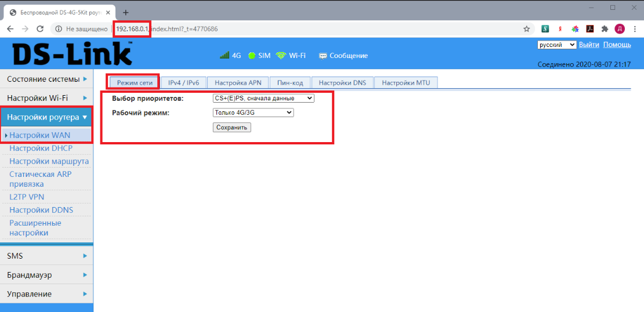Click the Wi-Fi status icon
Viewport: 644px width, 312px height.
281,56
